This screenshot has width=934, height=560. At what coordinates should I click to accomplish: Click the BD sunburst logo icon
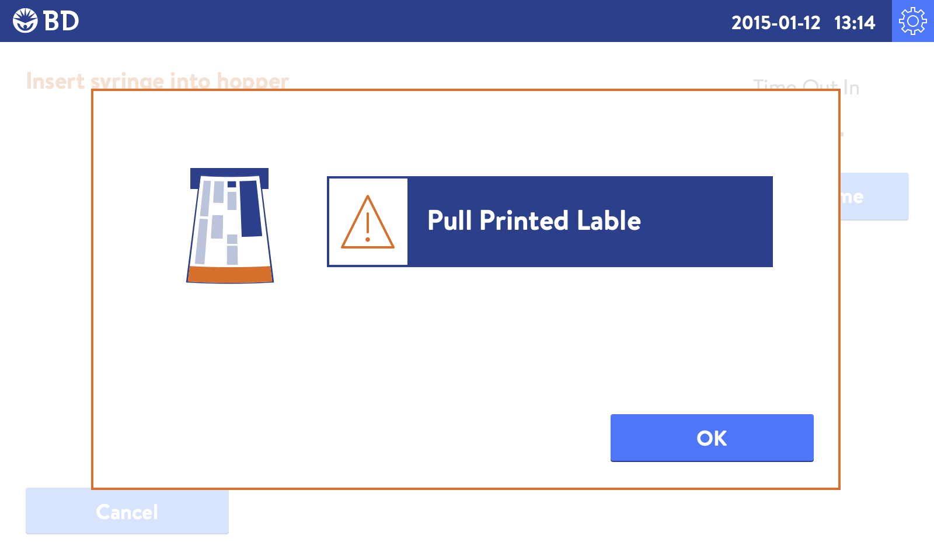pyautogui.click(x=25, y=21)
